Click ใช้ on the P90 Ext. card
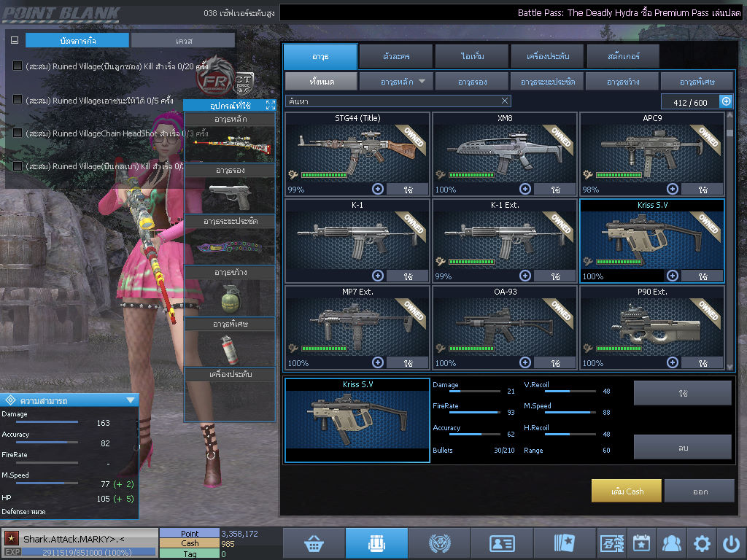This screenshot has height=560, width=747. (703, 363)
